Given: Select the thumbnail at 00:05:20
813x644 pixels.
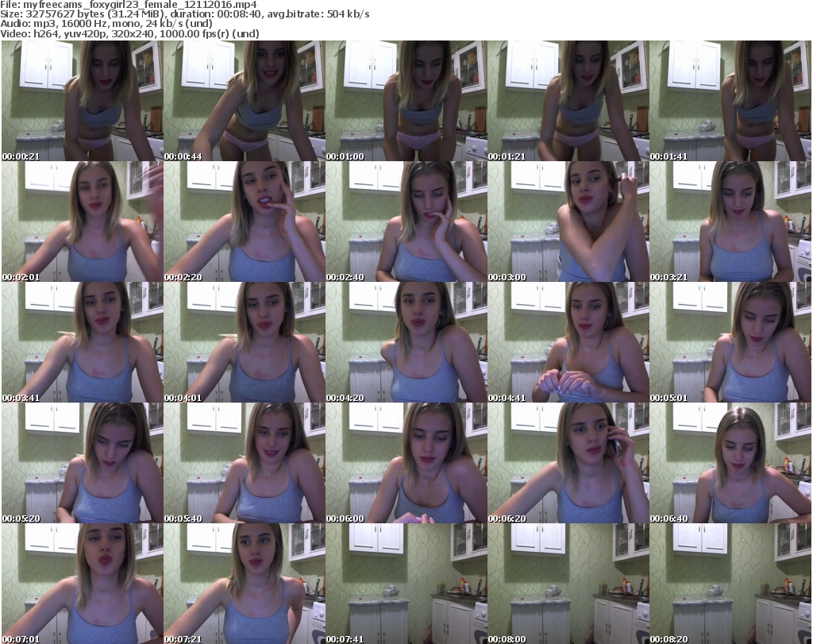Looking at the screenshot, I should point(82,463).
